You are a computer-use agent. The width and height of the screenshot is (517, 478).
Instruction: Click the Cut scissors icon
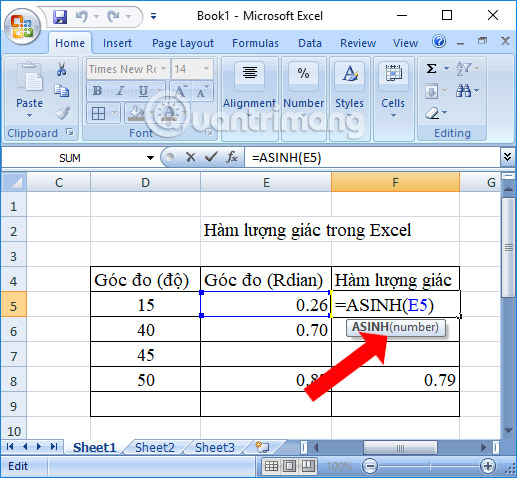pos(61,69)
